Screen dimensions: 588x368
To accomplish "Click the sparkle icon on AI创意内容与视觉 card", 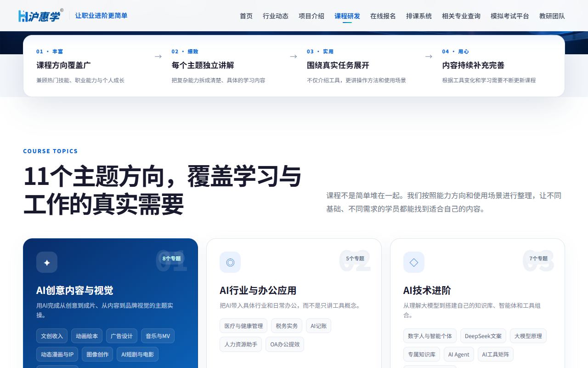I will [47, 262].
